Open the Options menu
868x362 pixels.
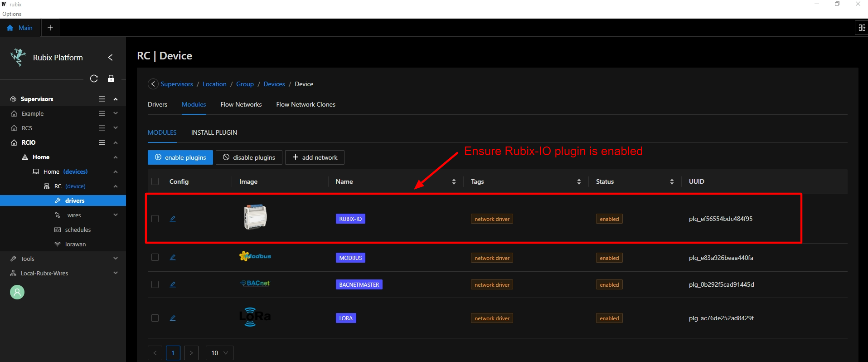click(x=12, y=14)
